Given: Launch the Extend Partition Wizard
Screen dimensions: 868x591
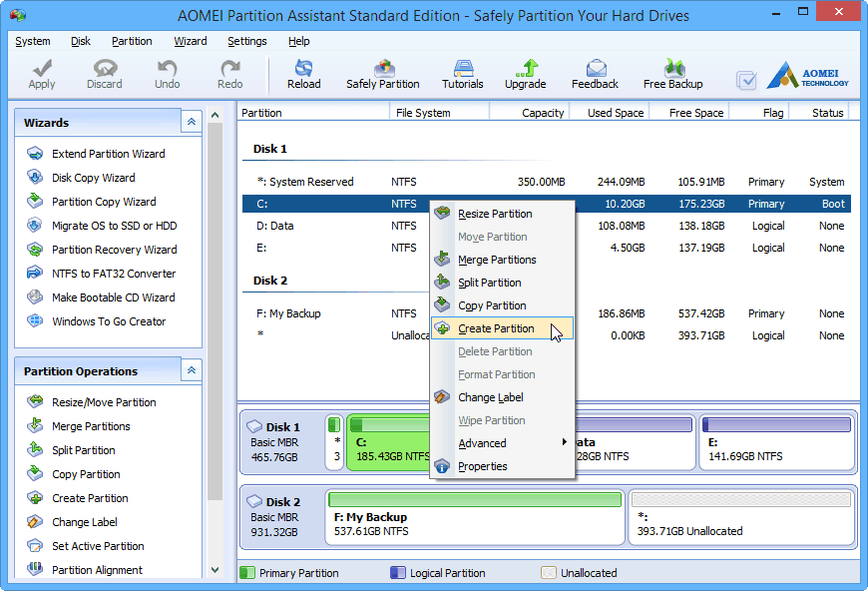Looking at the screenshot, I should (x=108, y=154).
